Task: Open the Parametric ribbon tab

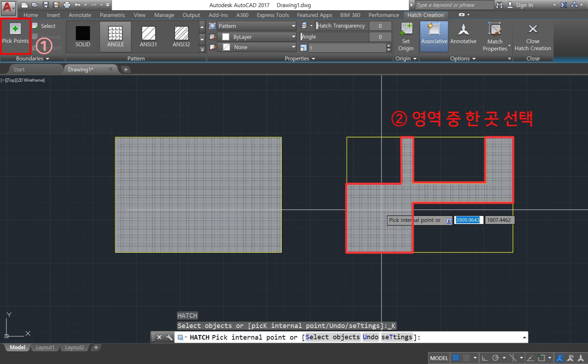Action: tap(112, 15)
